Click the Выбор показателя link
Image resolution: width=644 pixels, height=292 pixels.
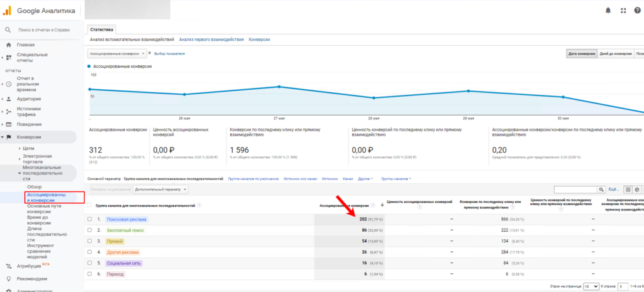[x=169, y=53]
